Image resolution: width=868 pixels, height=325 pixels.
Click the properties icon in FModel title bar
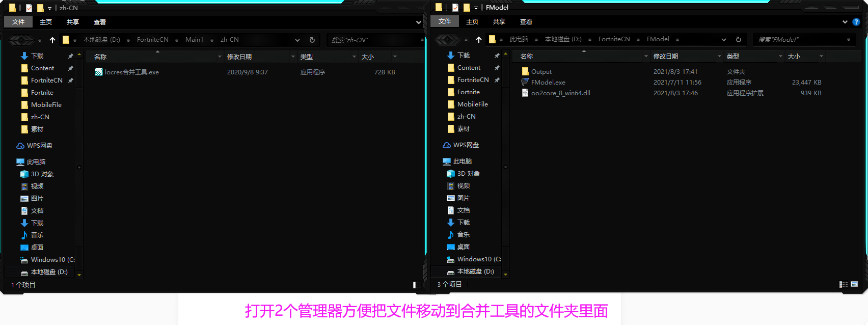coord(455,8)
